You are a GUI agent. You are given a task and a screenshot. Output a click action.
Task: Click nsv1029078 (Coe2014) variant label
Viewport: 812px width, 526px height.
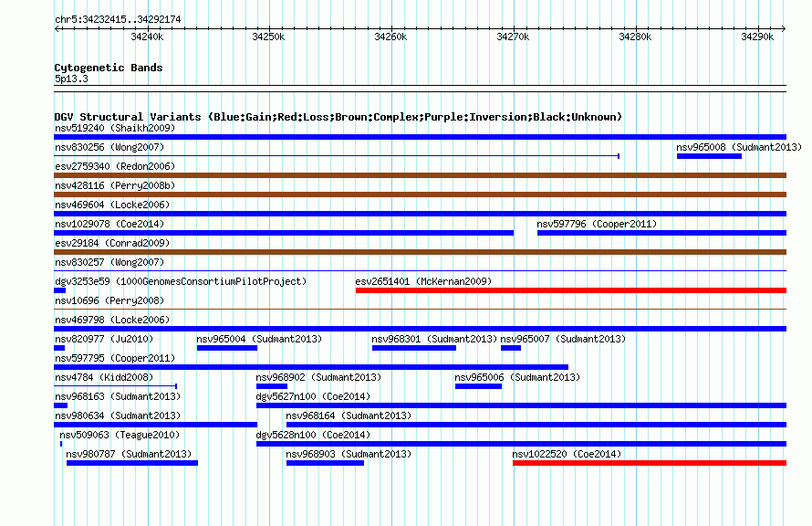click(109, 224)
